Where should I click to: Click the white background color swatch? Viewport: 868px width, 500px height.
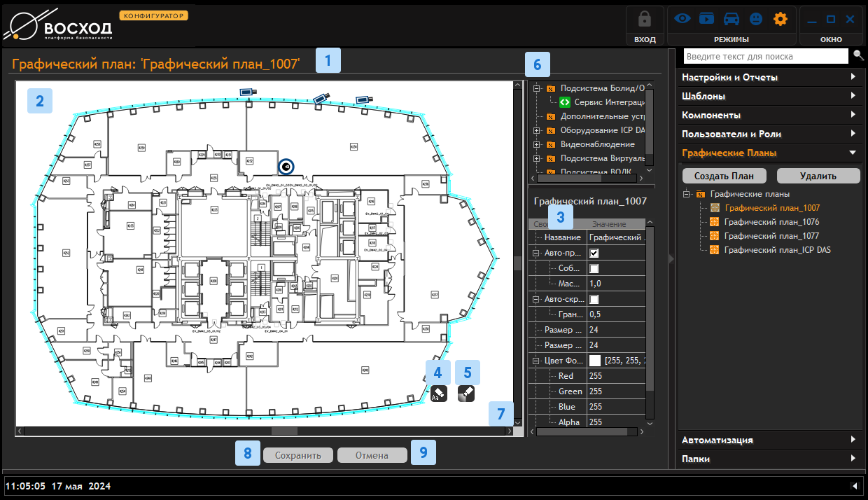point(595,361)
